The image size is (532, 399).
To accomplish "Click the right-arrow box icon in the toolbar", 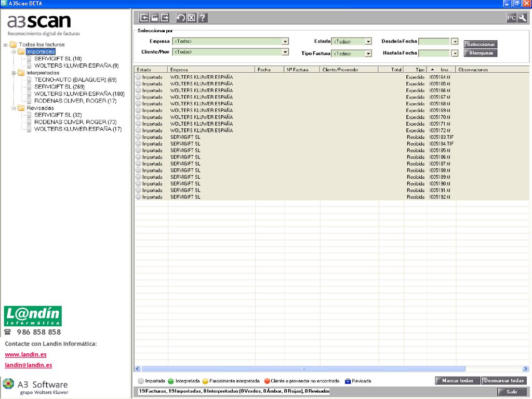I will tap(165, 18).
